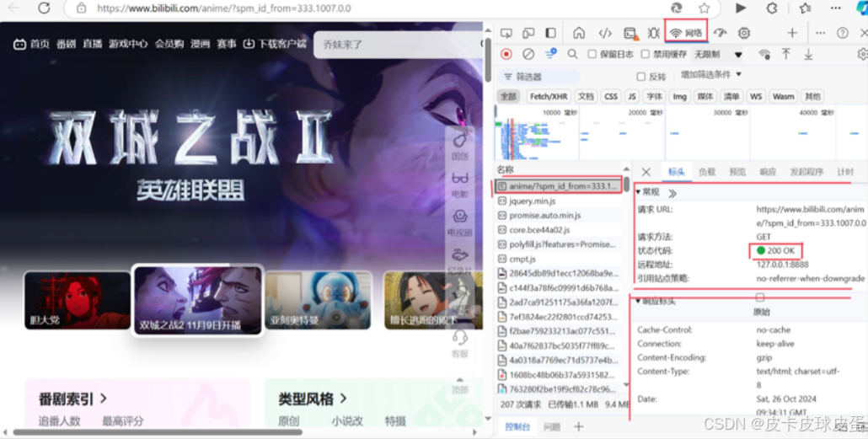
Task: Open network settings gear icon
Action: point(862,54)
